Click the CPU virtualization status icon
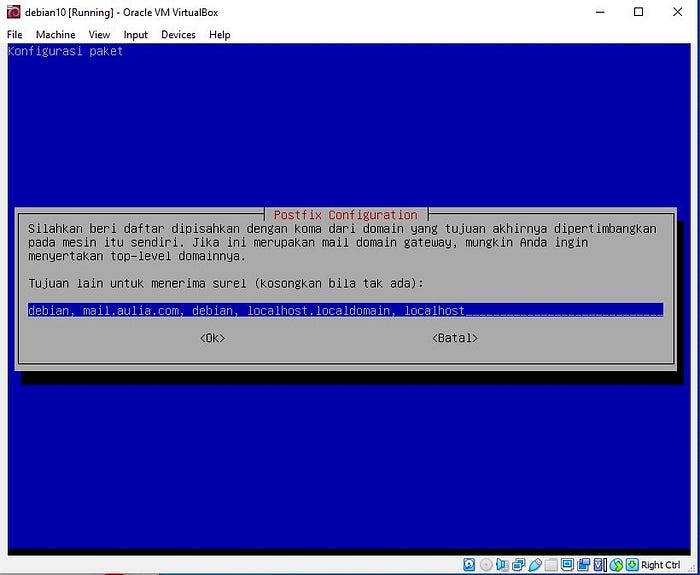Image resolution: width=700 pixels, height=575 pixels. click(600, 564)
